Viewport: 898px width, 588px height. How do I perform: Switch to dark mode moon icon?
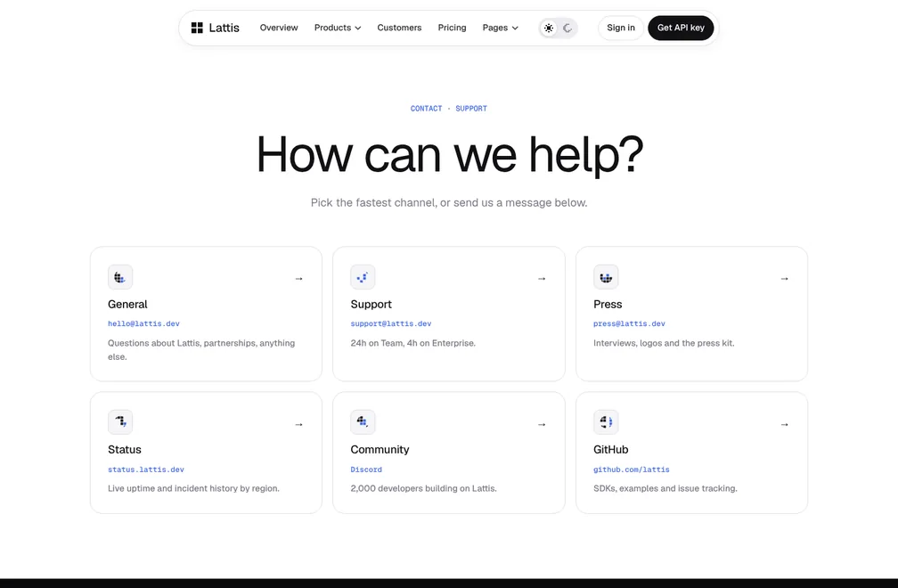click(x=567, y=28)
